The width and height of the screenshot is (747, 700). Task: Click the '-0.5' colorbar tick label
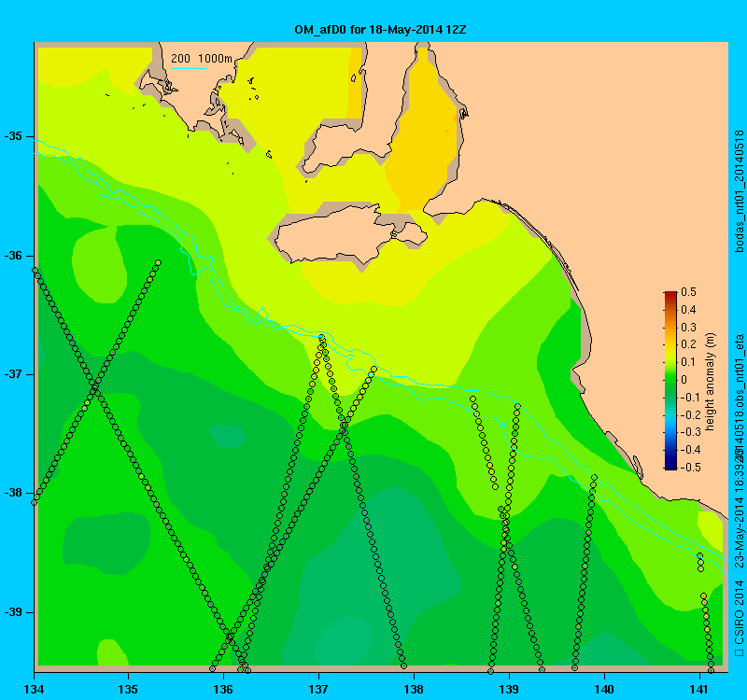(690, 468)
